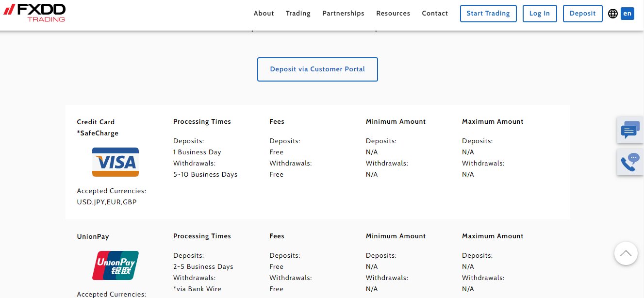Click the VISA card logo
The image size is (644, 298).
[x=116, y=162]
